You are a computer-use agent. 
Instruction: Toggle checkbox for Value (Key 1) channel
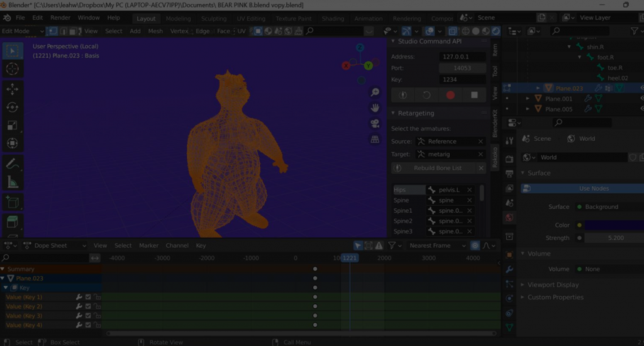click(x=88, y=297)
